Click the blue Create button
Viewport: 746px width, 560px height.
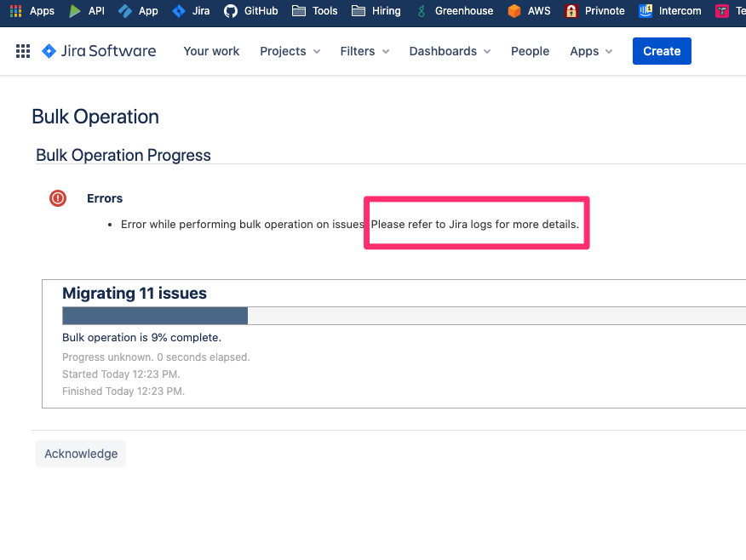pyautogui.click(x=662, y=51)
